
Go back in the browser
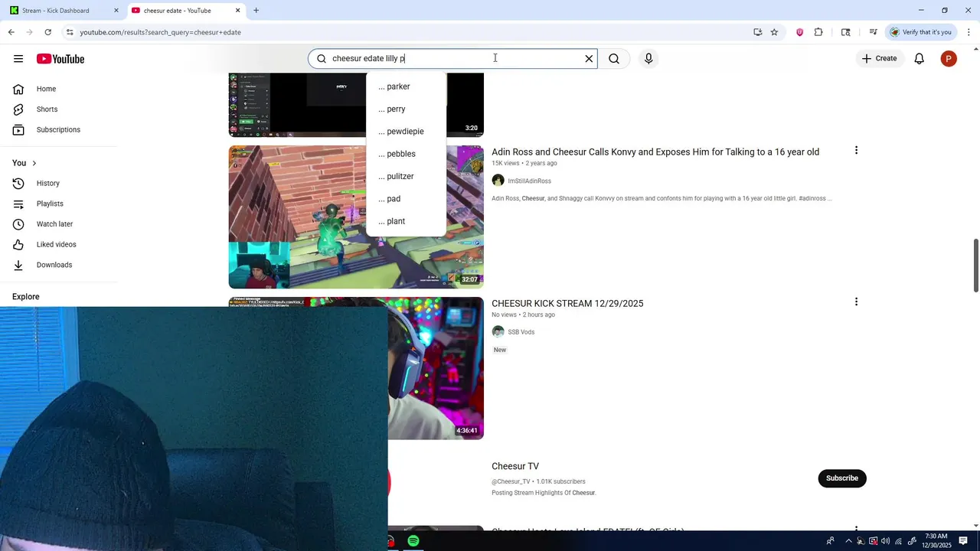[11, 32]
